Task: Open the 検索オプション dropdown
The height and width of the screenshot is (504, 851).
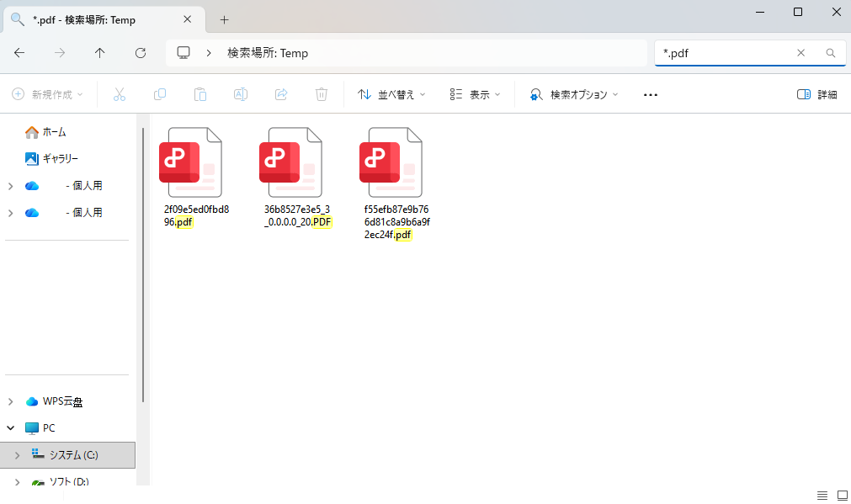Action: 574,95
